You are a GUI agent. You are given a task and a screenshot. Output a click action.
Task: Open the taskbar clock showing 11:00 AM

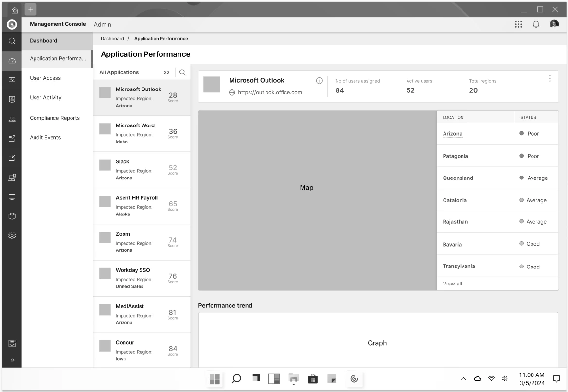pos(532,379)
